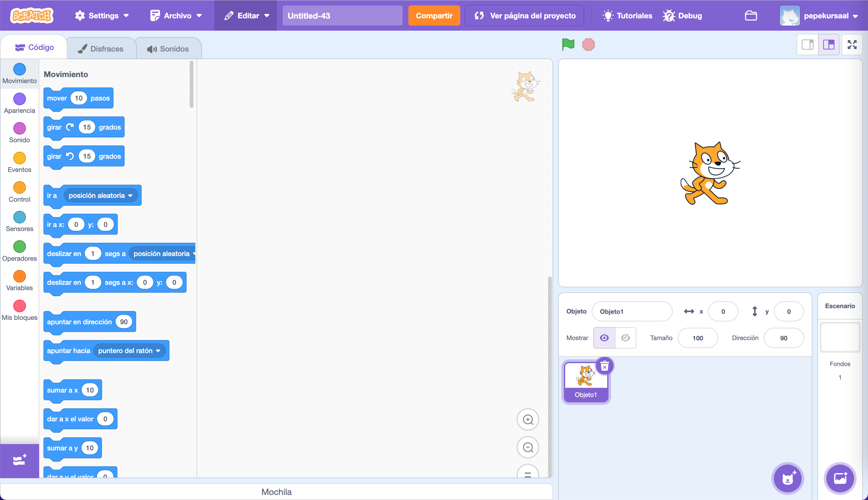Enter fullscreen stage mode
The height and width of the screenshot is (500, 868).
pyautogui.click(x=853, y=44)
